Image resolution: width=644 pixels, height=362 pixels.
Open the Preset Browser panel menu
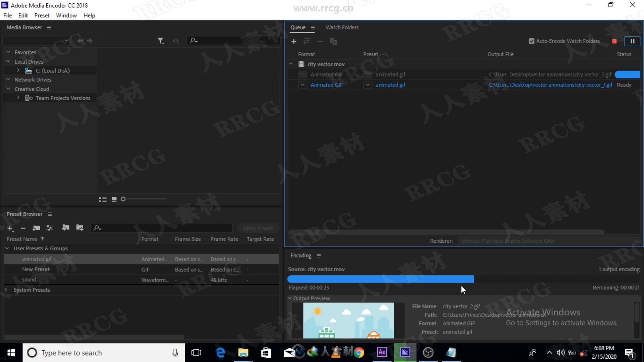click(x=50, y=214)
